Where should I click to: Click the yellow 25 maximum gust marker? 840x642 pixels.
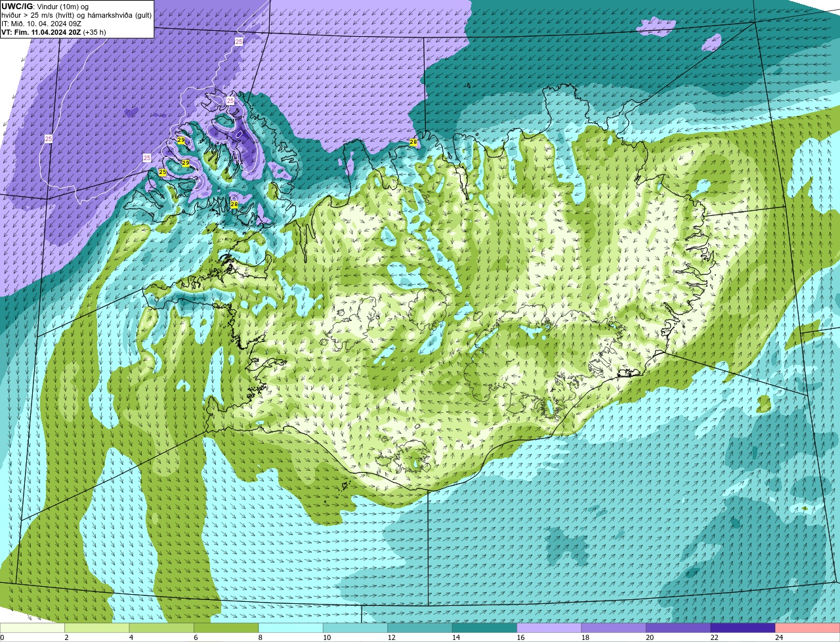coord(163,173)
